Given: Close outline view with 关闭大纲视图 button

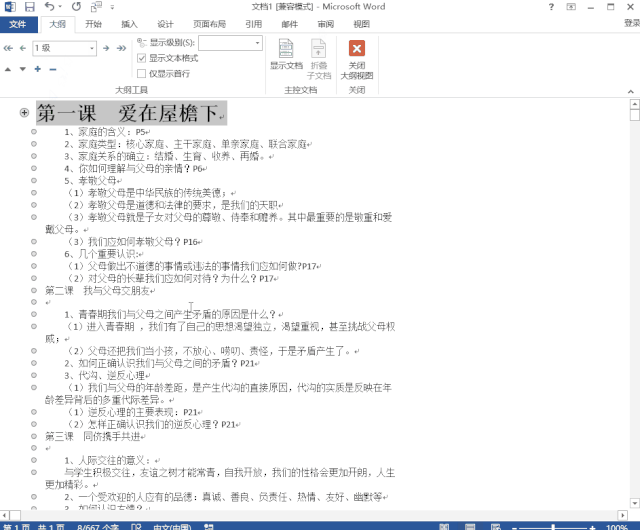Looking at the screenshot, I should click(x=356, y=58).
